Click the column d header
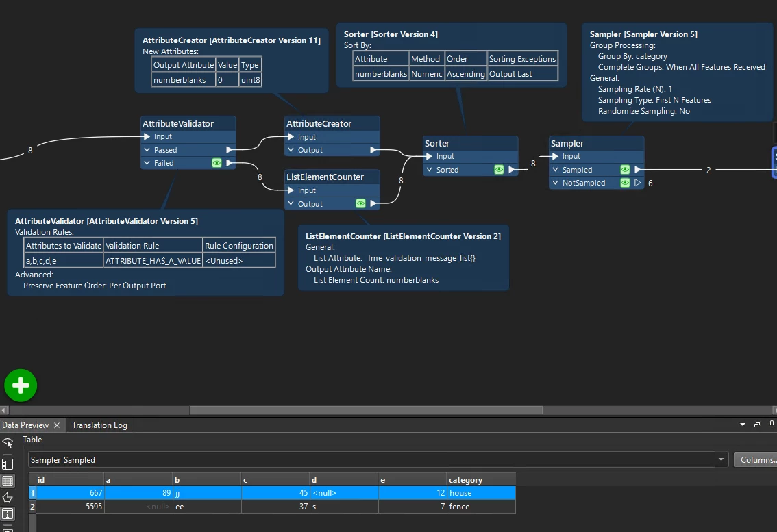The image size is (777, 532). point(344,479)
